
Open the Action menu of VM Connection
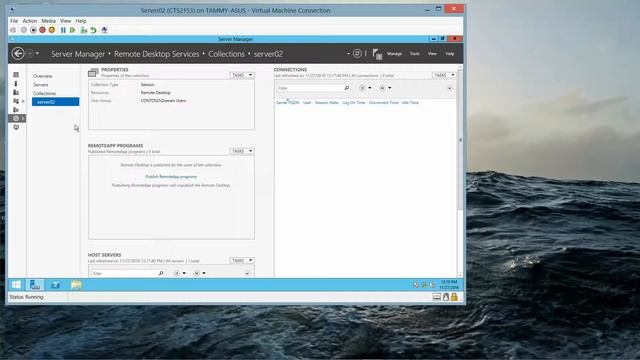tap(29, 21)
